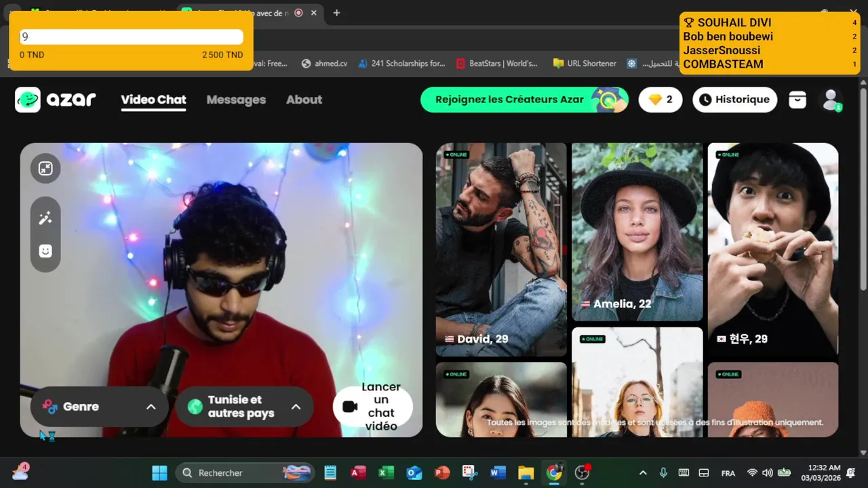868x488 pixels.
Task: Open the volume speaker tray icon
Action: point(768,472)
